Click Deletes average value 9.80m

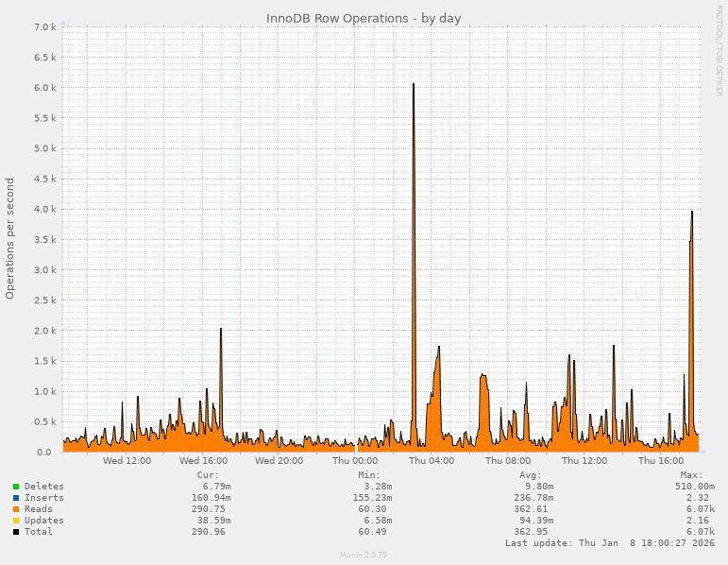tap(539, 487)
